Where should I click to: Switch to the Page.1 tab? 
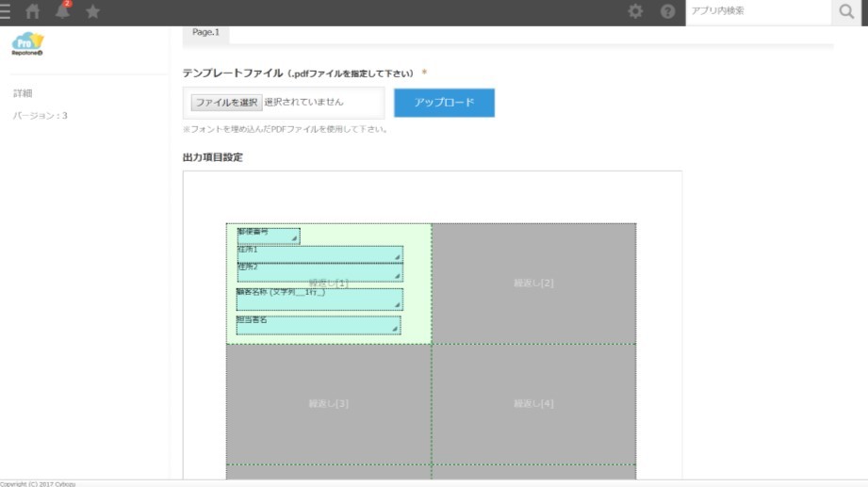tap(206, 33)
